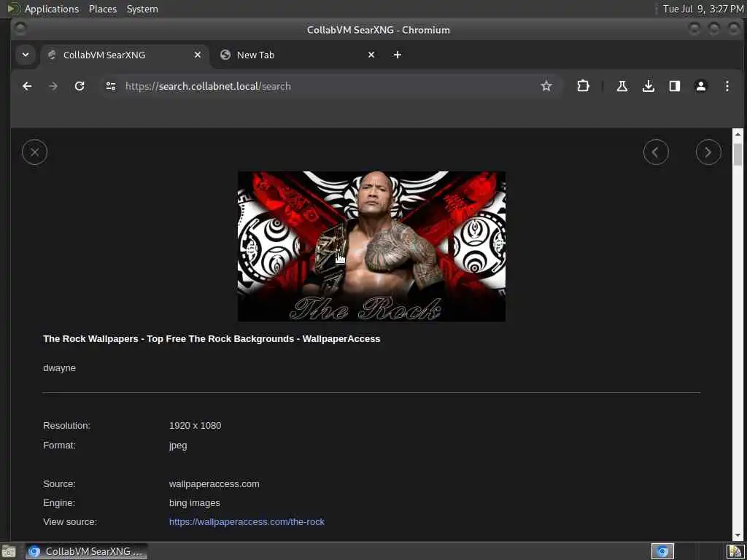747x560 pixels.
Task: Click the Applications menu logo icon
Action: (x=14, y=9)
